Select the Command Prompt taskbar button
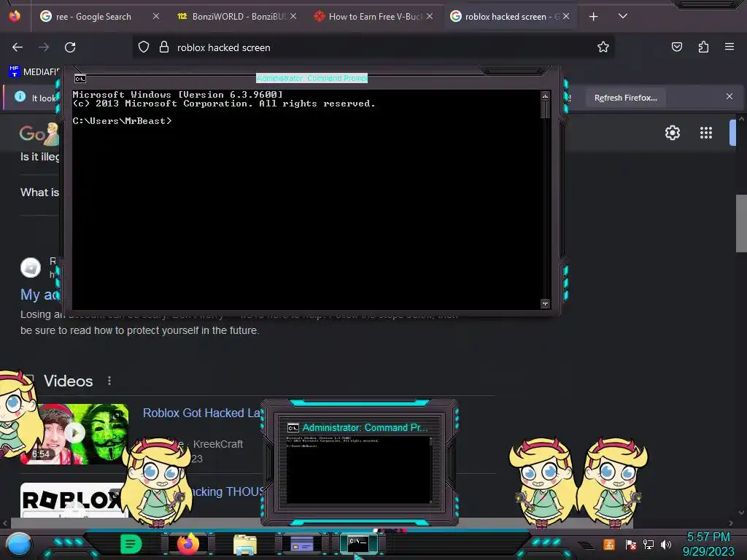 point(358,543)
